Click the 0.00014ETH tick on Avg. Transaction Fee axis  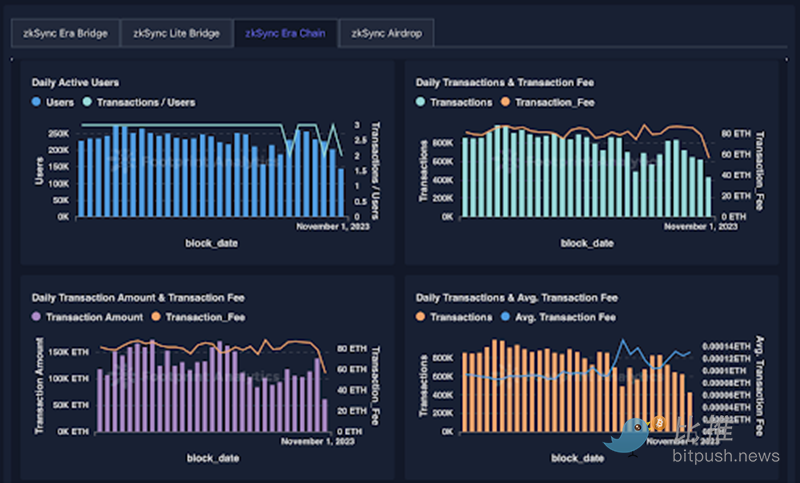tap(727, 346)
